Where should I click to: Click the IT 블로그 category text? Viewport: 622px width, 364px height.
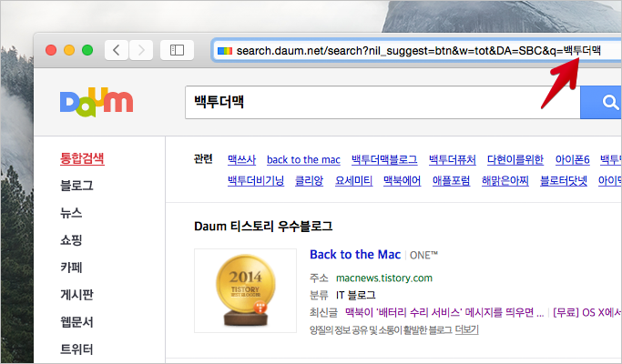pyautogui.click(x=355, y=295)
